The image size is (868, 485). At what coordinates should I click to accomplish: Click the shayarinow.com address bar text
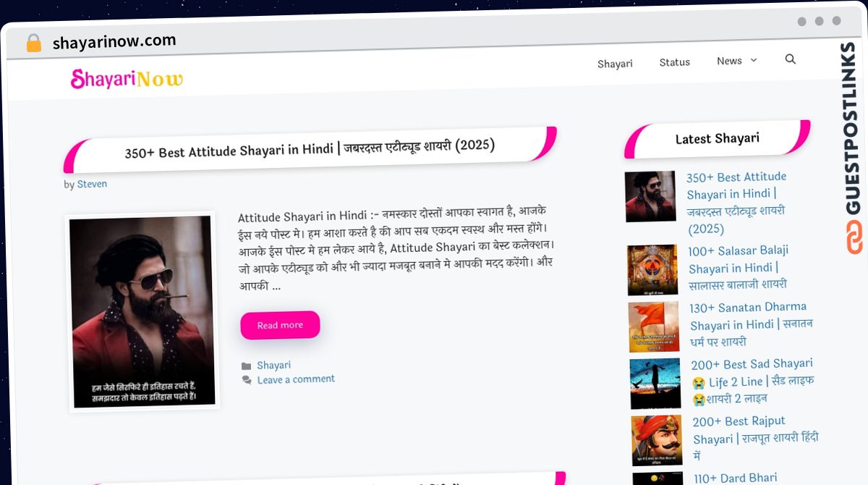point(114,41)
